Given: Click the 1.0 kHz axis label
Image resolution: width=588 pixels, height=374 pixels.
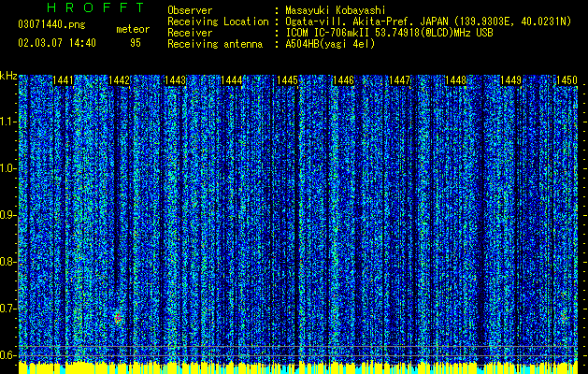Looking at the screenshot, I should [7, 168].
